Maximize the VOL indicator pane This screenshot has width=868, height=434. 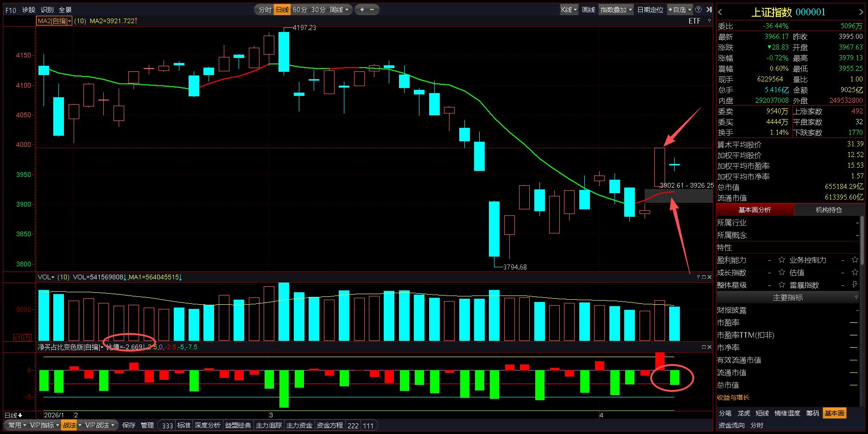click(x=703, y=277)
